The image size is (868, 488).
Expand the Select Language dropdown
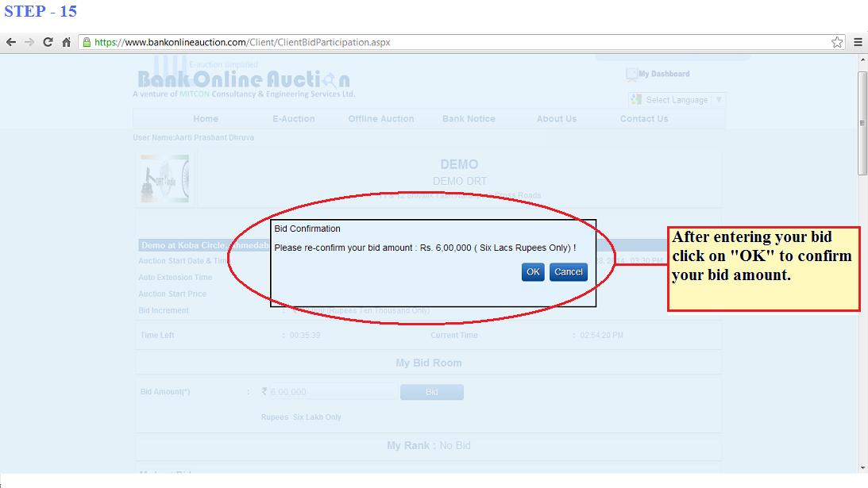click(677, 100)
